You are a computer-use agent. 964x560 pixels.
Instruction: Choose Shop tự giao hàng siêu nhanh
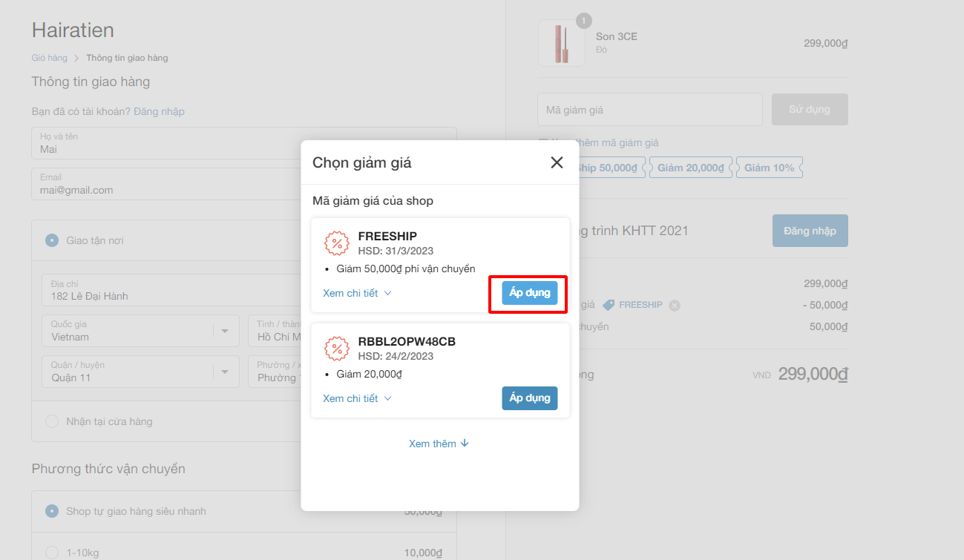pos(52,511)
